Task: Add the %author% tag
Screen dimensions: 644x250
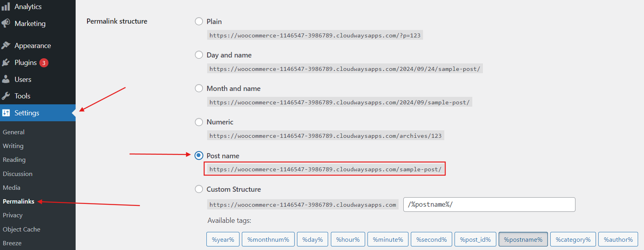Action: point(618,239)
